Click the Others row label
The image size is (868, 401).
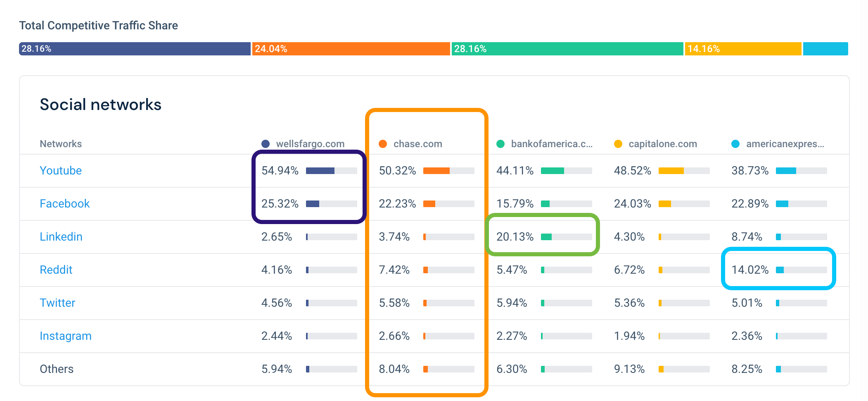coord(57,369)
